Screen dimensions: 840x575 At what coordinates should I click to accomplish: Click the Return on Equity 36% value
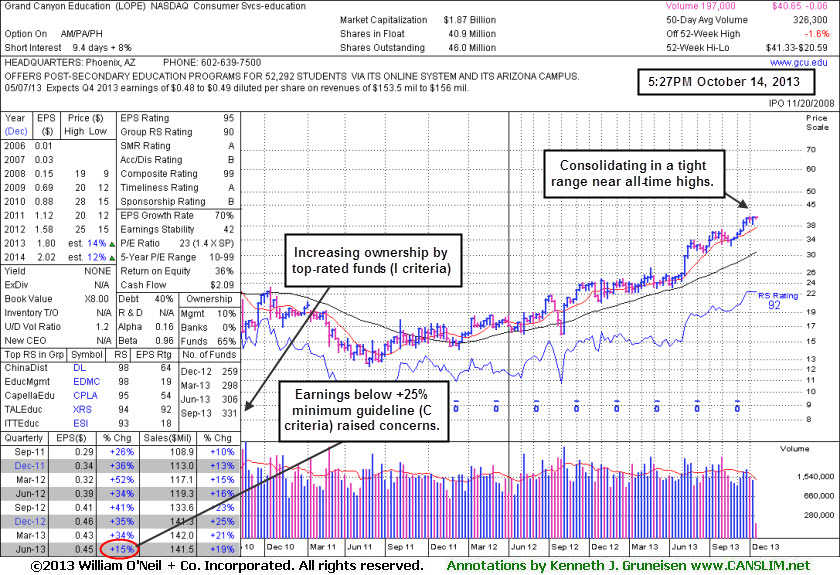pyautogui.click(x=224, y=271)
